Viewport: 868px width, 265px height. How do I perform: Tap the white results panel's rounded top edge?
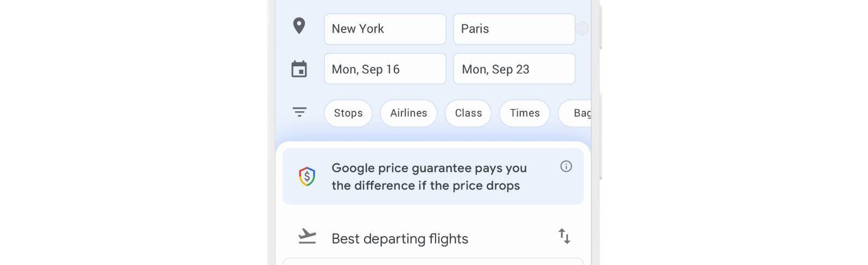433,144
